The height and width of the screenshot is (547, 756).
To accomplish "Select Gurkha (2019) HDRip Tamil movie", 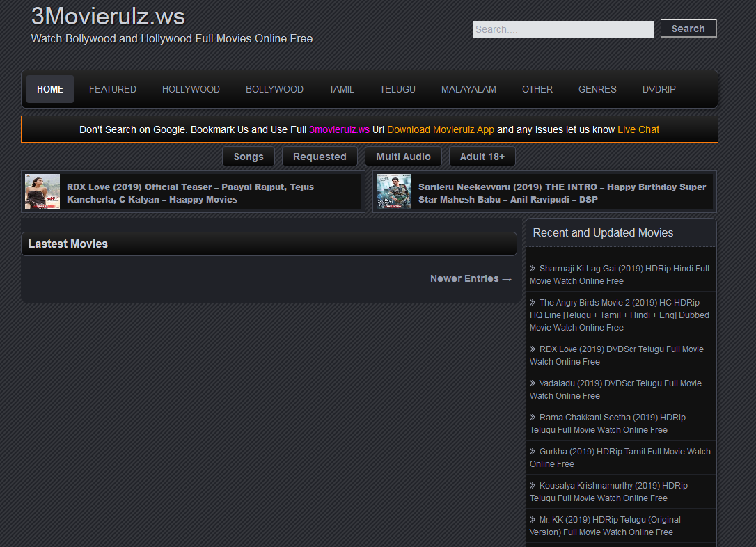I will 619,457.
